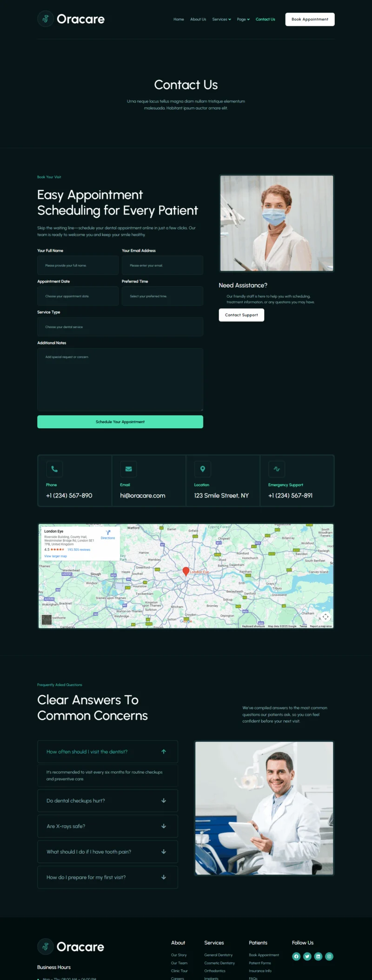This screenshot has width=372, height=980.
Task: Click the masked dentist photo
Action: click(x=277, y=223)
